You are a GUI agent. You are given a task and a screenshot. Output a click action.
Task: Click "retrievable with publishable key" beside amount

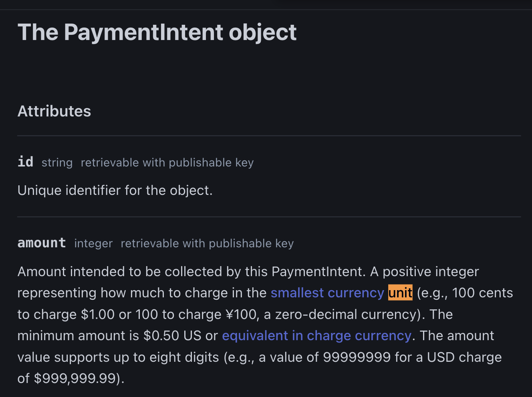tap(207, 243)
